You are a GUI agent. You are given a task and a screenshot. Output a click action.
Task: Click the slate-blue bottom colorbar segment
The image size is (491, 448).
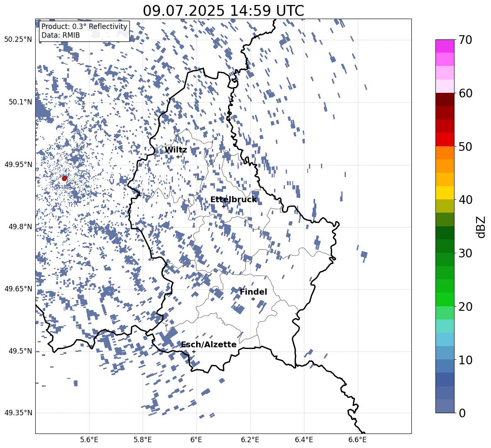(x=445, y=406)
